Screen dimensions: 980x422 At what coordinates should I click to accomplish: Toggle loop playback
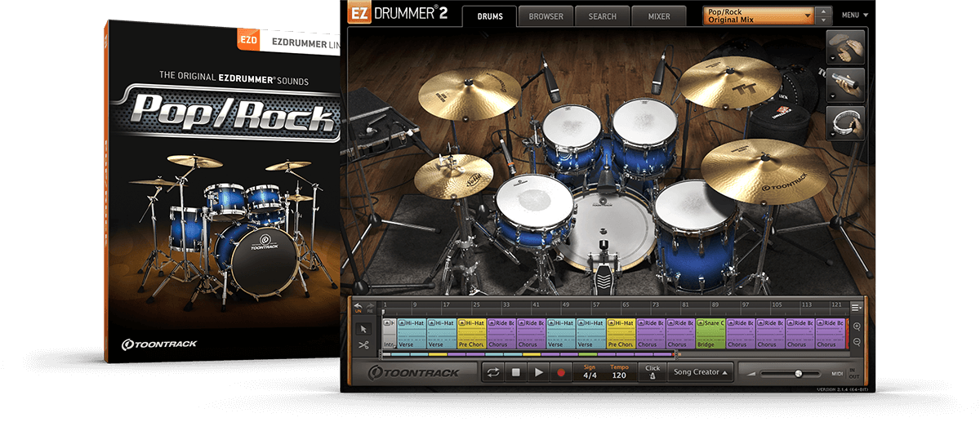point(492,372)
